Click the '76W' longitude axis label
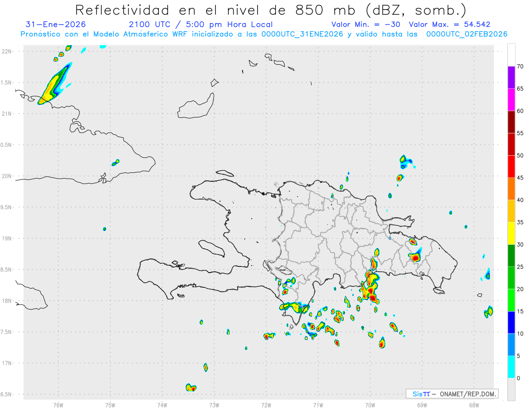Image resolution: width=532 pixels, height=411 pixels. point(58,405)
